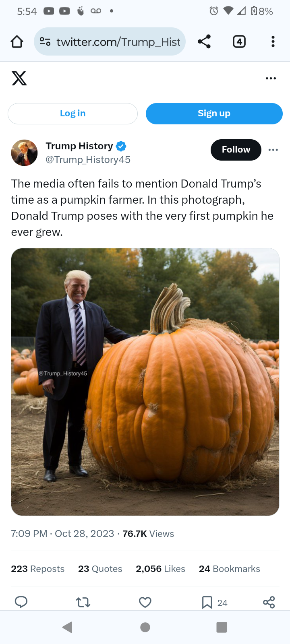Image resolution: width=290 pixels, height=644 pixels.
Task: Follow the Trump History account
Action: click(236, 150)
